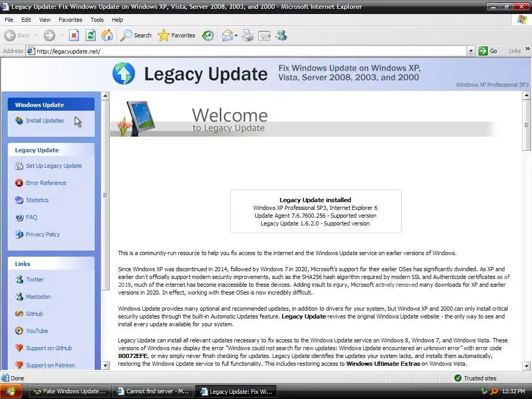
Task: Open the History icon in toolbar
Action: point(208,35)
